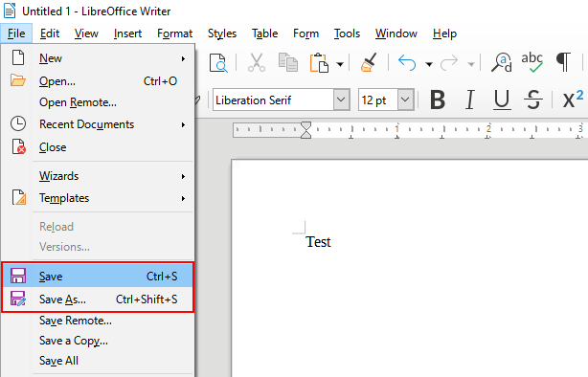The height and width of the screenshot is (377, 588).
Task: Click the Undo arrow icon
Action: (407, 62)
